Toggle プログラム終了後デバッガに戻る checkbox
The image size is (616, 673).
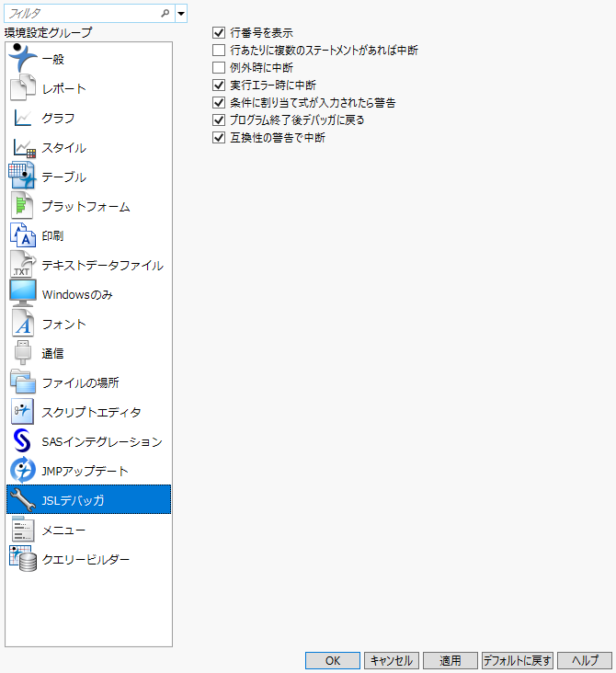219,120
